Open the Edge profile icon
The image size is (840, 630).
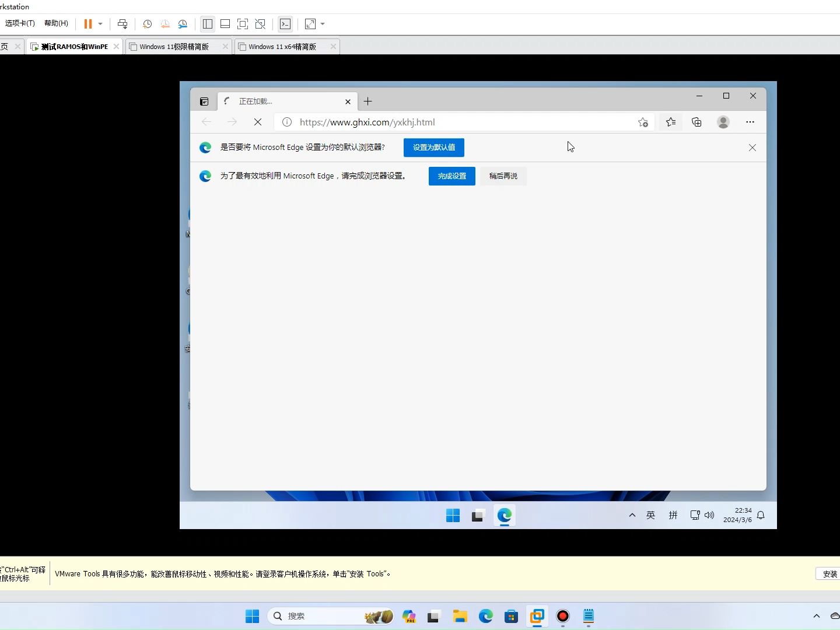click(723, 122)
